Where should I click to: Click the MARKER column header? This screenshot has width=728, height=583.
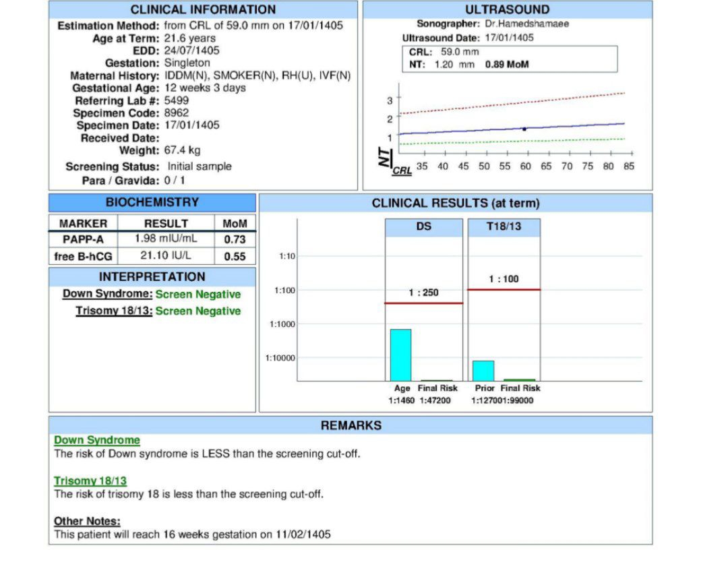tap(83, 223)
